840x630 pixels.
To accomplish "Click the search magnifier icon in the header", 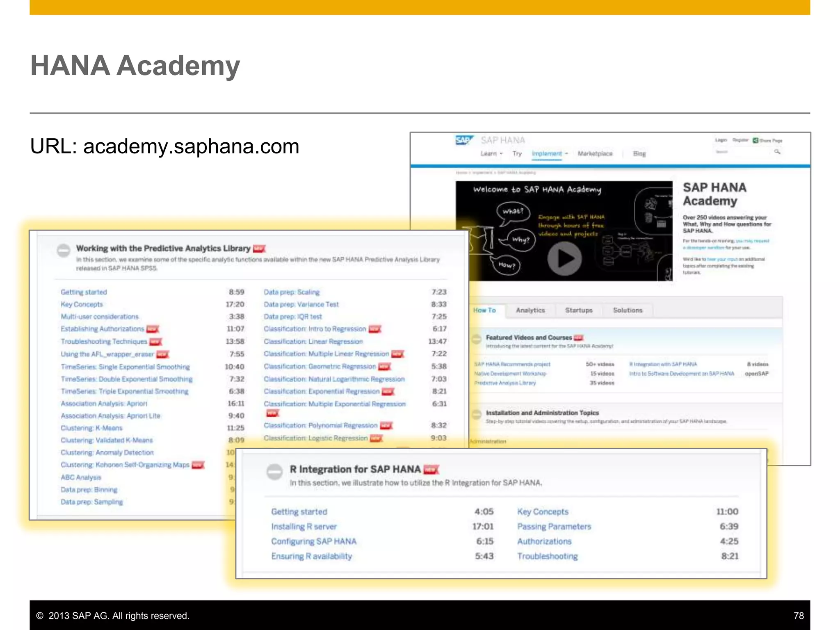I will [777, 152].
